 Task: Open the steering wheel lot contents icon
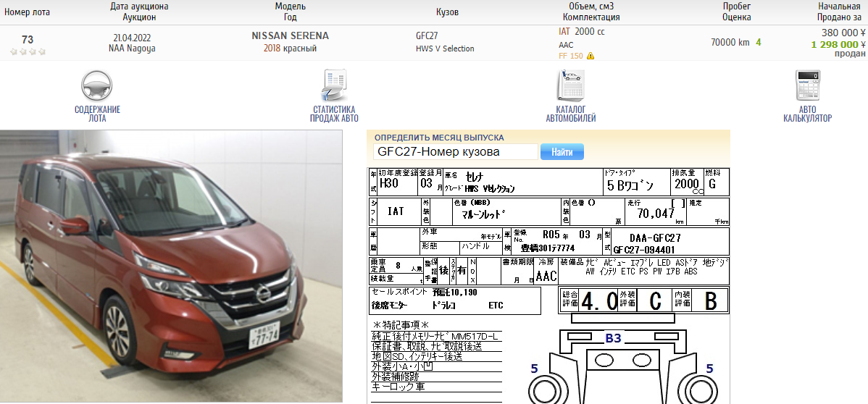[97, 85]
